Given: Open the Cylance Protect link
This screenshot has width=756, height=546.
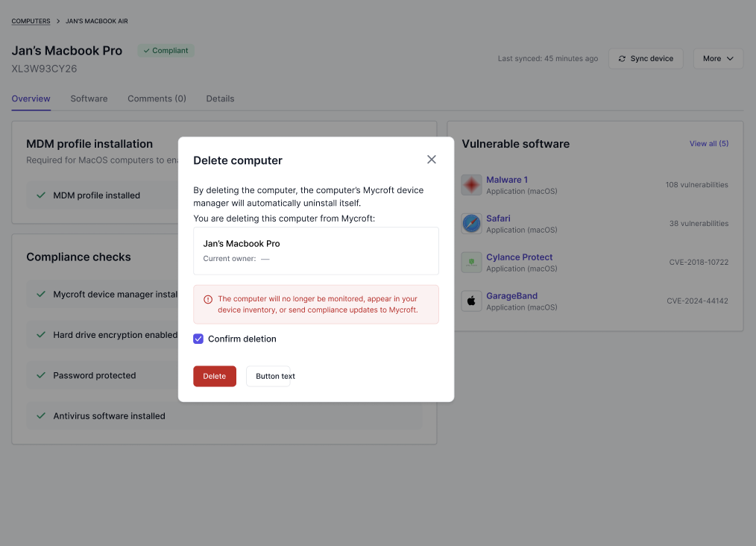Looking at the screenshot, I should (x=519, y=257).
